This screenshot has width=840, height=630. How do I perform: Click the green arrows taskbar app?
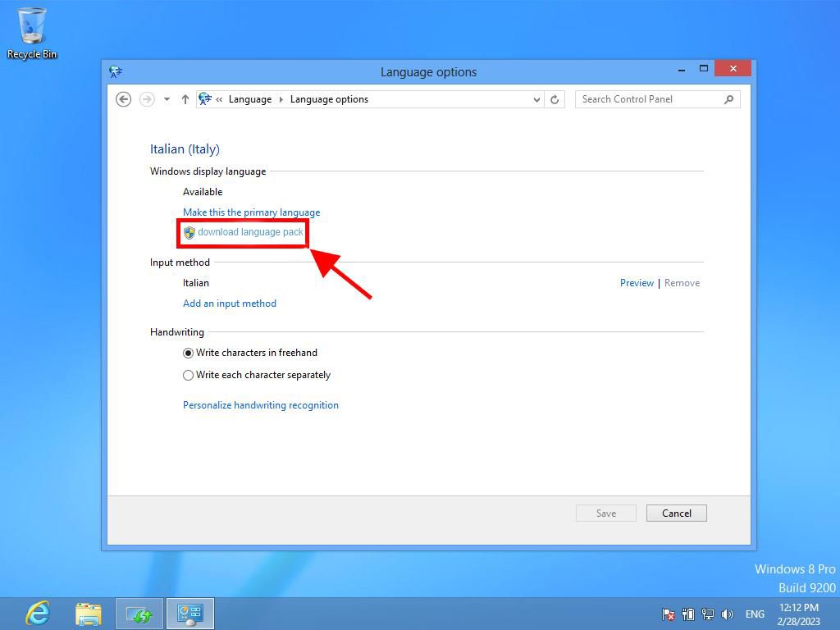tap(139, 614)
